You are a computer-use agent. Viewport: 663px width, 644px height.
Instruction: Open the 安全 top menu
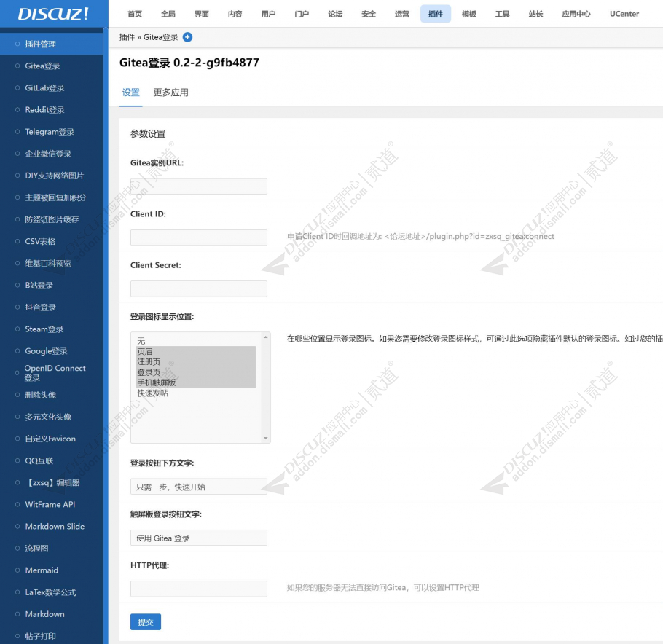[x=369, y=14]
